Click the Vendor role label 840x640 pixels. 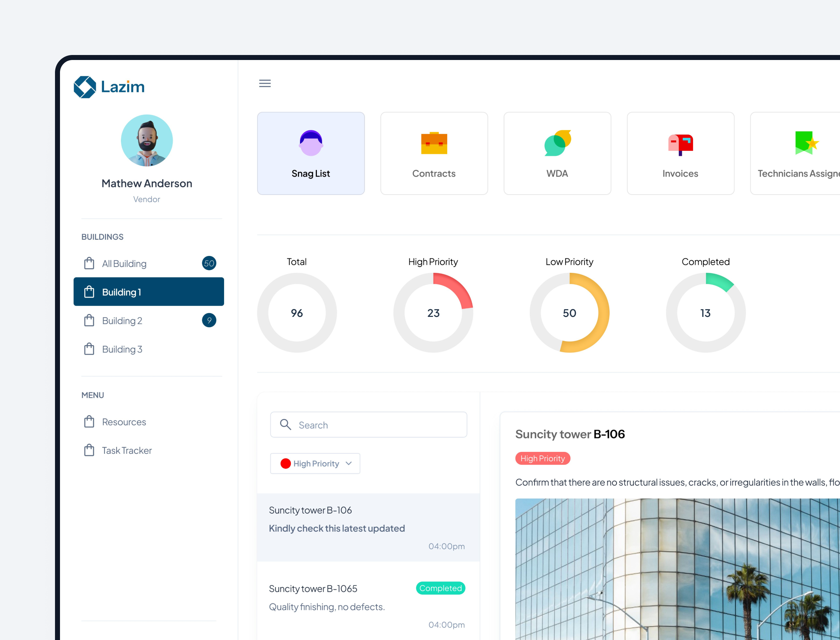[147, 199]
